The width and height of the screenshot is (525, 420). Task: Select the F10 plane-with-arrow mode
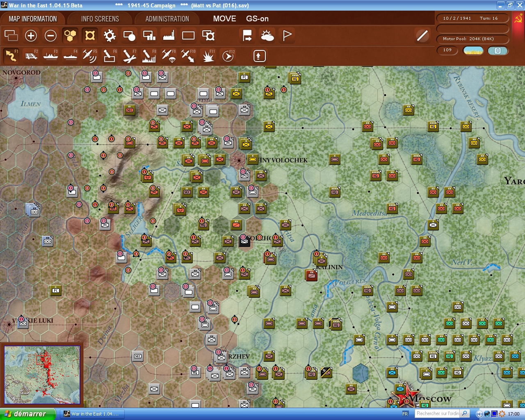point(188,56)
